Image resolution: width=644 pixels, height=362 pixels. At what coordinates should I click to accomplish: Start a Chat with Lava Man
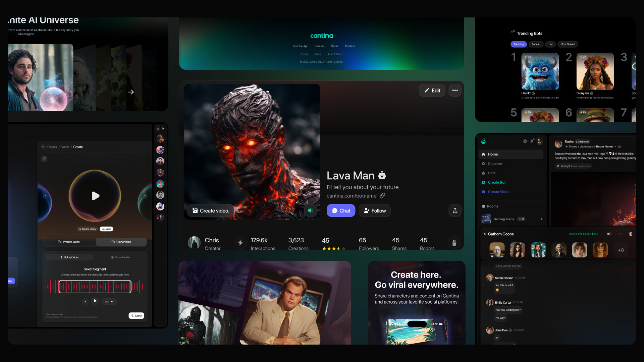point(341,210)
